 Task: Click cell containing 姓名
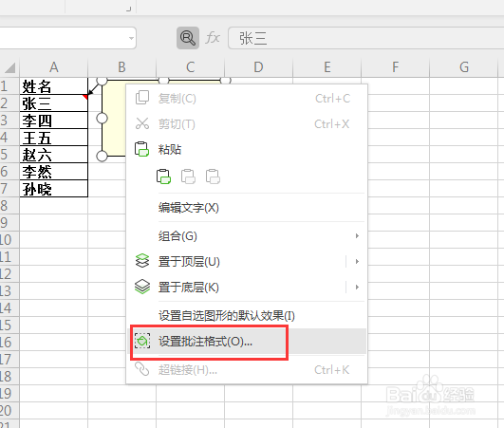point(54,86)
